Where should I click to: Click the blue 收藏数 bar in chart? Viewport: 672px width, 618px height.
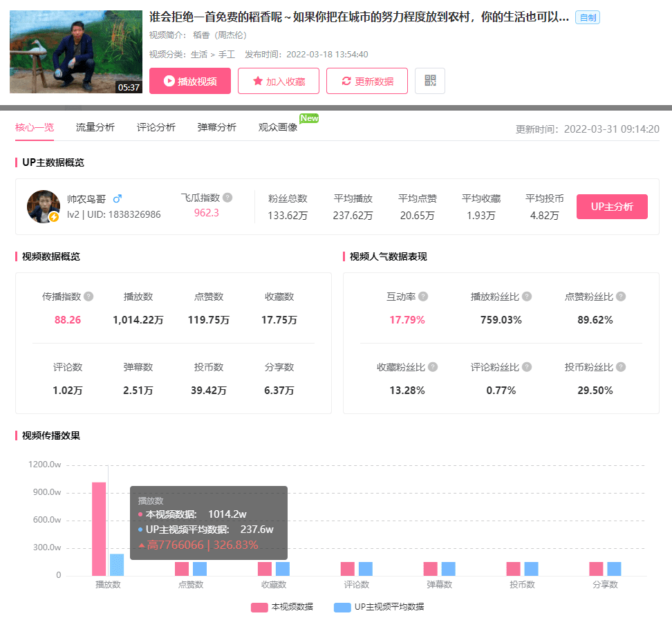pos(283,569)
